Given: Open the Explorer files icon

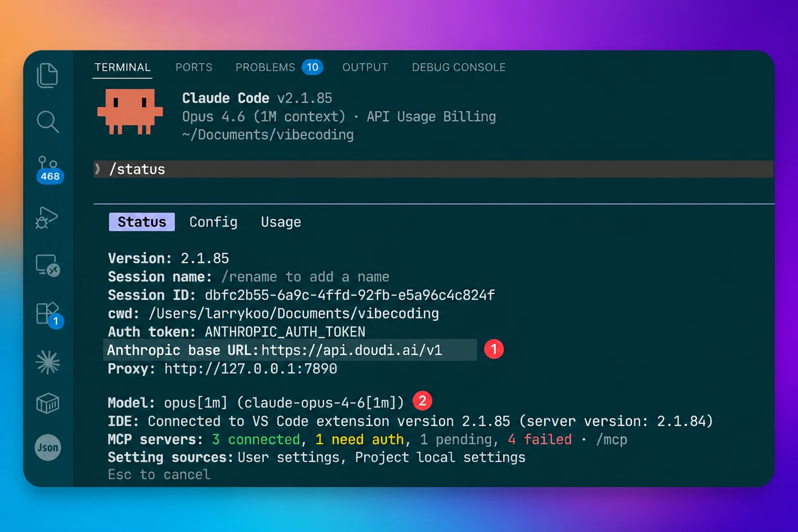Looking at the screenshot, I should 47,75.
